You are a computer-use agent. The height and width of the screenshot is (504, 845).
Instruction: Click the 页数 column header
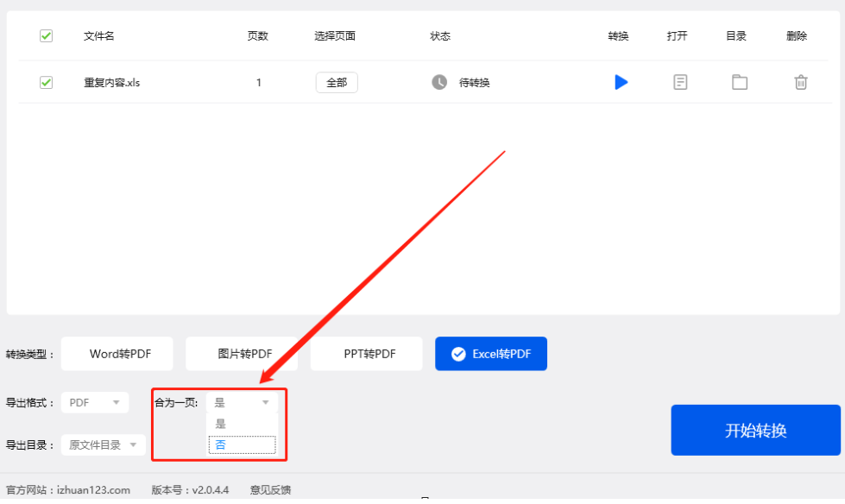click(257, 36)
